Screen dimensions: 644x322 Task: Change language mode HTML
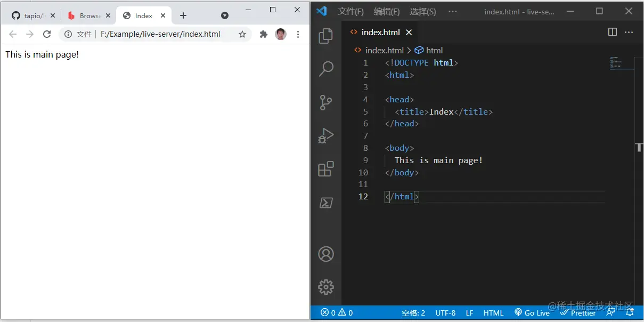click(493, 313)
